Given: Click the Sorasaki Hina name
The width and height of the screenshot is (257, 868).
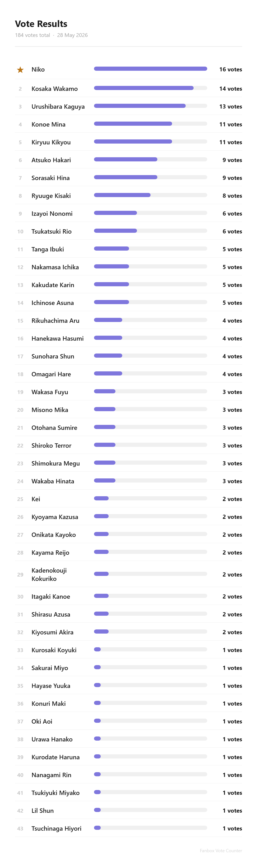Looking at the screenshot, I should (51, 178).
